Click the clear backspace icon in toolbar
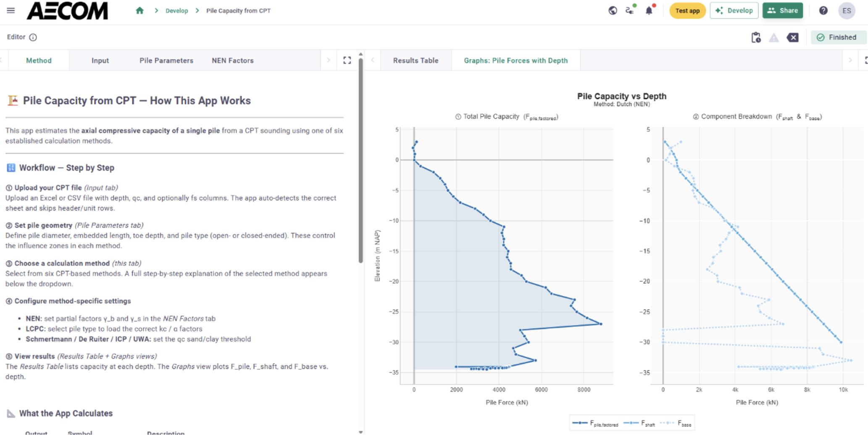The image size is (868, 435). [793, 37]
